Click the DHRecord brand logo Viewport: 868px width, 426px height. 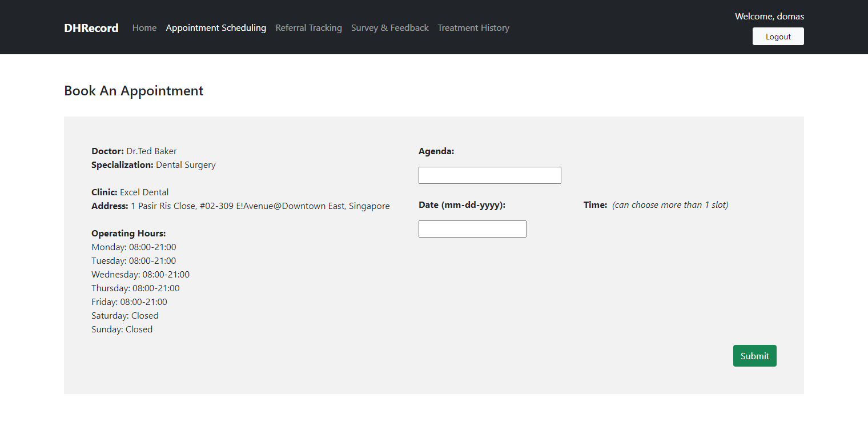pyautogui.click(x=91, y=27)
